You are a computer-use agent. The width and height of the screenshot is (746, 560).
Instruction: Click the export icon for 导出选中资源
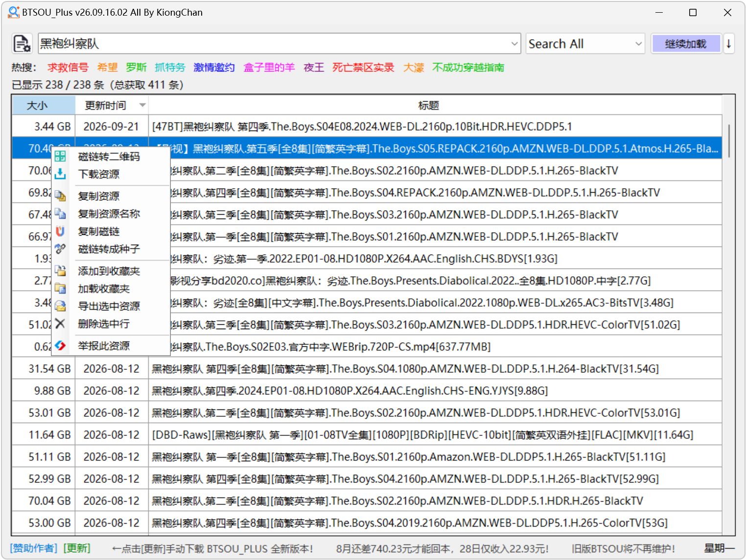pos(60,306)
